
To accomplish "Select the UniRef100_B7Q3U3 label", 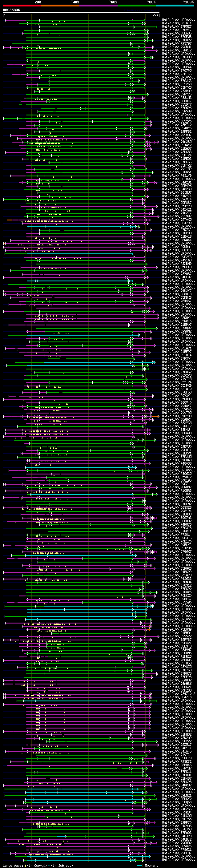I will [176, 57].
